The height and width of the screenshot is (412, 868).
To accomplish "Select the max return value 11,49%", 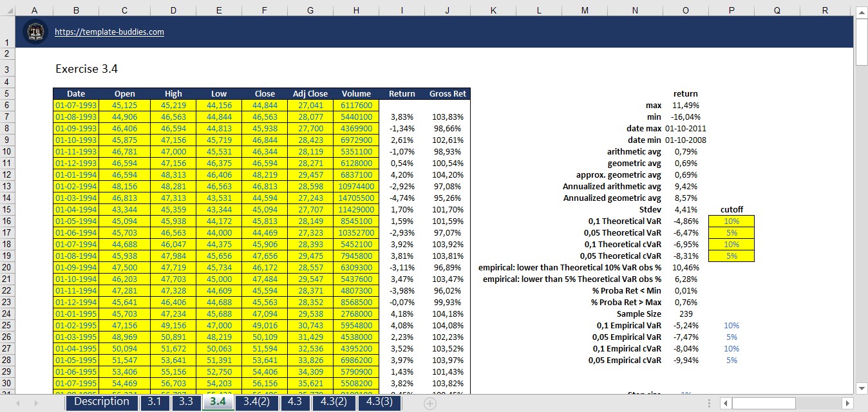I will (685, 105).
